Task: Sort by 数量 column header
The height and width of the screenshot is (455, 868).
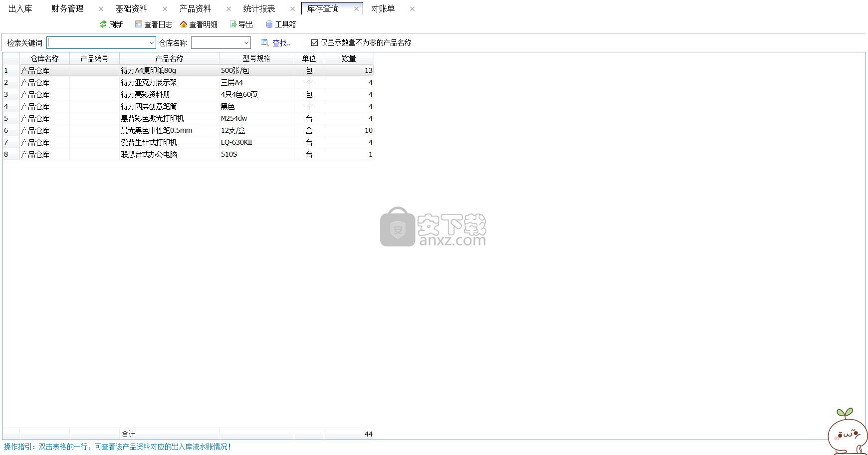Action: click(x=349, y=58)
